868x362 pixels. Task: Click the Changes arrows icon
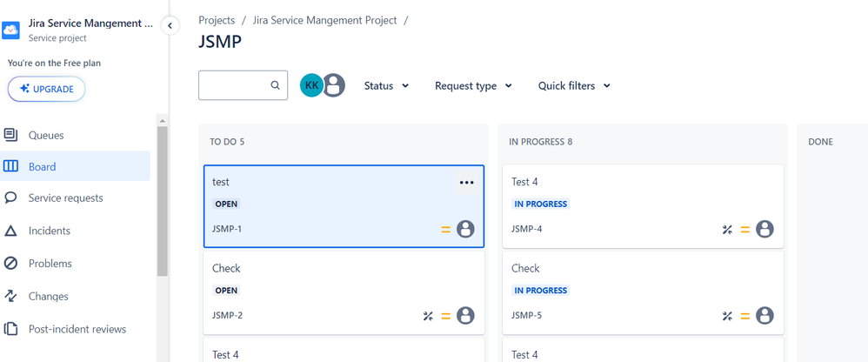coord(10,296)
